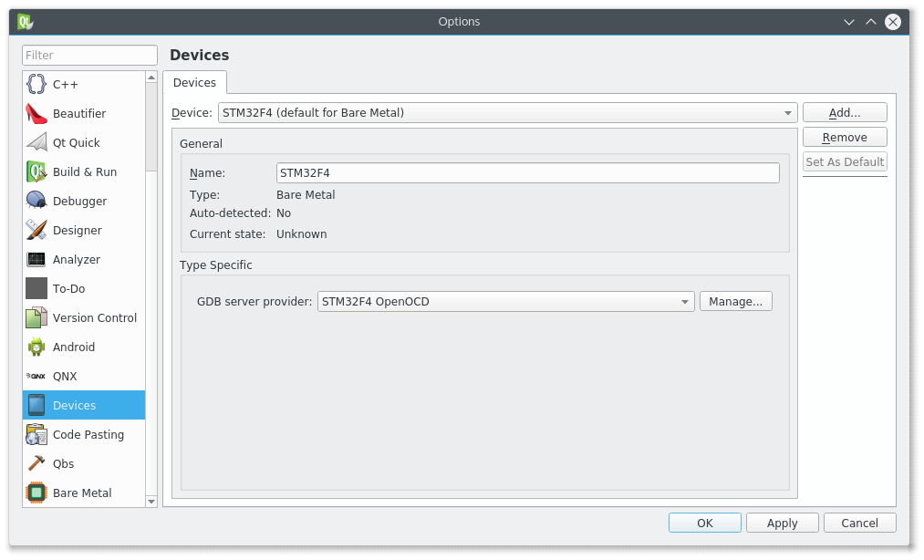The height and width of the screenshot is (560, 924).
Task: Select the Devices tablet icon
Action: click(x=36, y=405)
